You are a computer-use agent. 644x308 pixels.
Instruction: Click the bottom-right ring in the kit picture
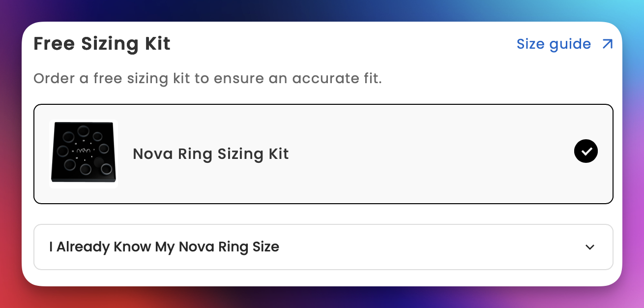tap(106, 170)
